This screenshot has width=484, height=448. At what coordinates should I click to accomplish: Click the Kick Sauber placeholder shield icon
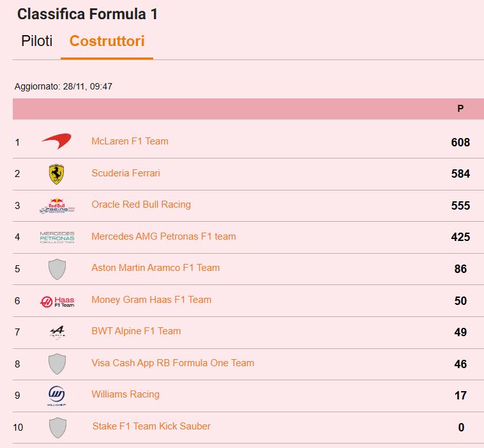point(57,427)
